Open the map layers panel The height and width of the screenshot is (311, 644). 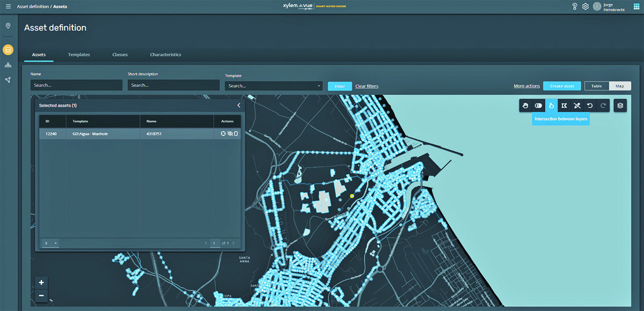[x=620, y=106]
